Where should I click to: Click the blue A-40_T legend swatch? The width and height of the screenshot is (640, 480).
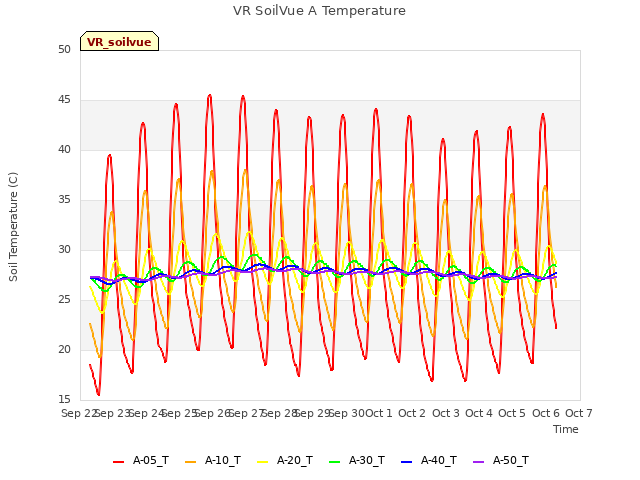click(406, 462)
